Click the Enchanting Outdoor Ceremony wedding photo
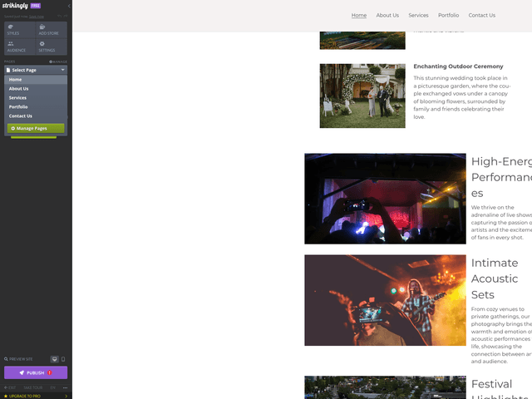Viewport: 532px width, 399px height. [x=362, y=96]
